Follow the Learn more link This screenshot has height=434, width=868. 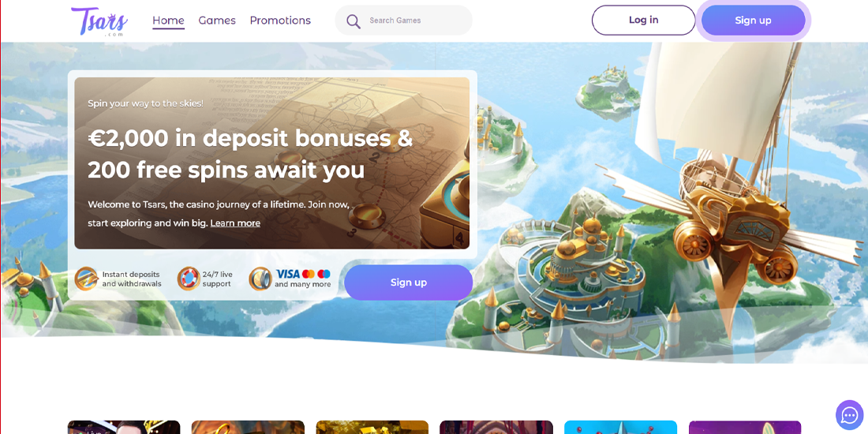235,223
